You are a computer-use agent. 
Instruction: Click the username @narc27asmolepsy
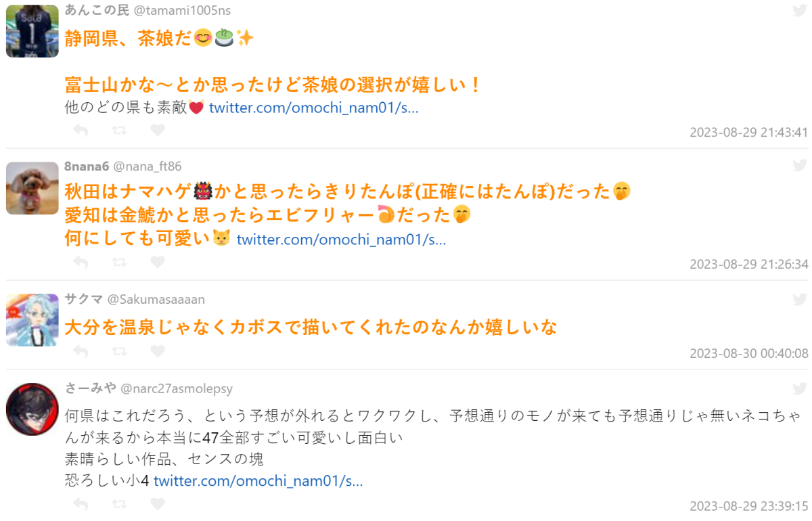tap(177, 388)
